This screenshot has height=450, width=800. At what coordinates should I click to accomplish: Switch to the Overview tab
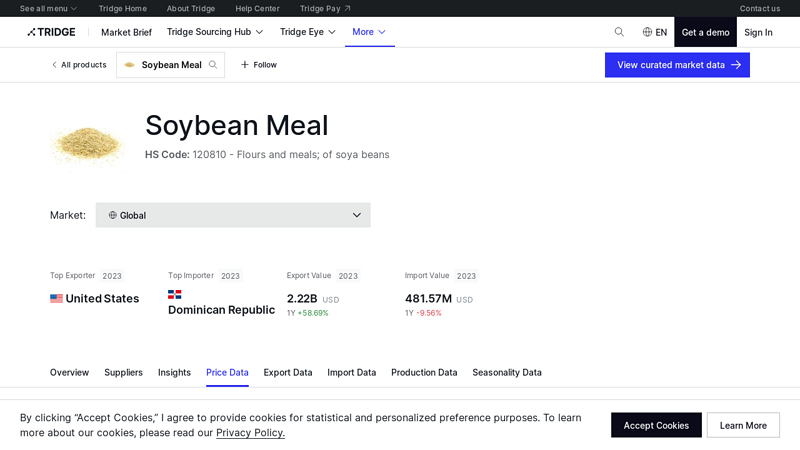click(x=69, y=372)
